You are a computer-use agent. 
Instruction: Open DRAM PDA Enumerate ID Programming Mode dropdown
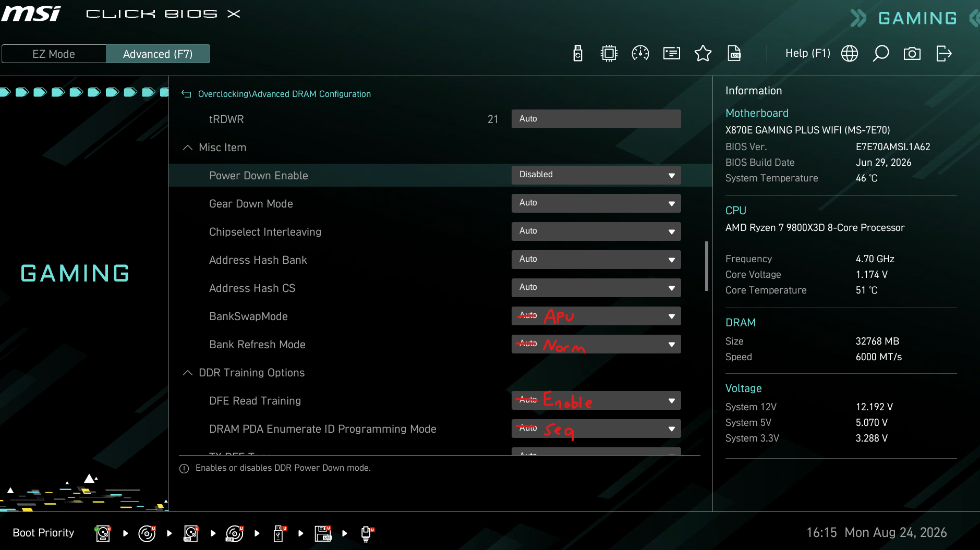(x=596, y=429)
